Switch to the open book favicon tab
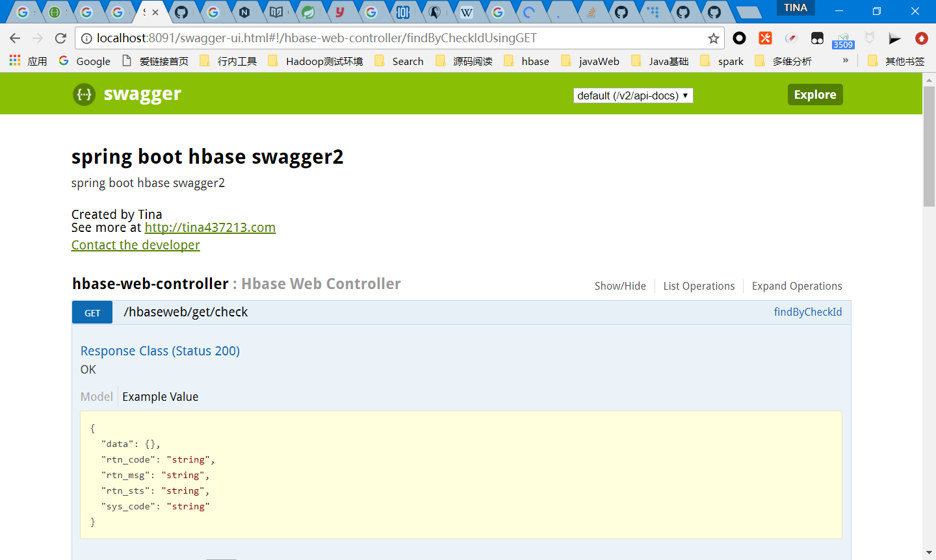 (x=276, y=12)
